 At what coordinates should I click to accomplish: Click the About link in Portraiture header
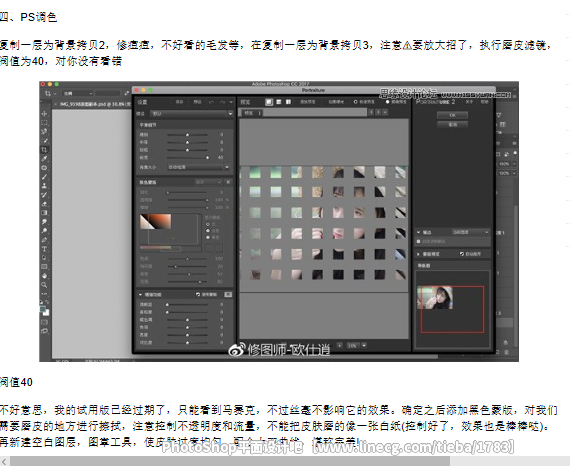[x=469, y=102]
